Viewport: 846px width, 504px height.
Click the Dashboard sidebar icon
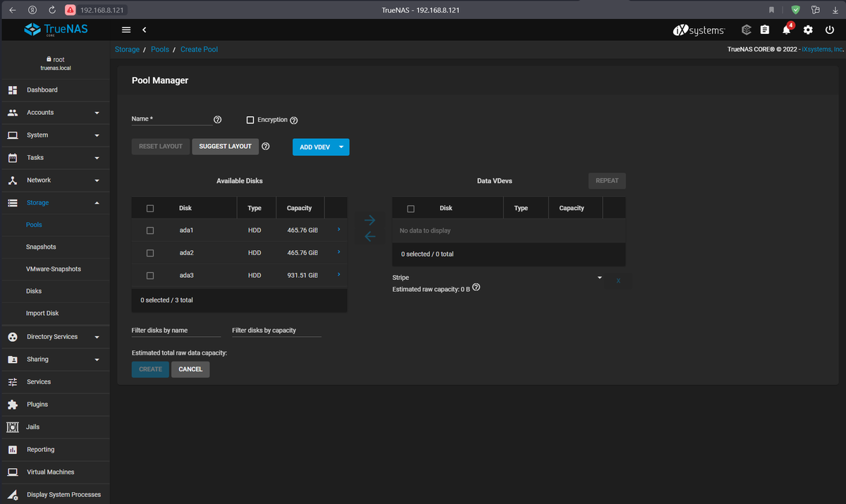coord(12,90)
